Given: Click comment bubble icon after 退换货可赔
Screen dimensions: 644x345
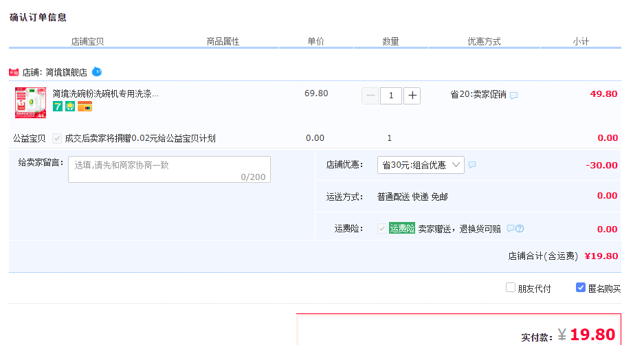Looking at the screenshot, I should 511,228.
